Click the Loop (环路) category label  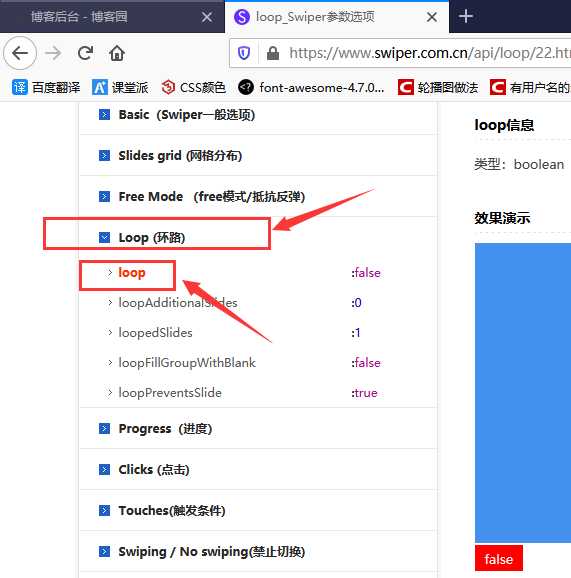(x=152, y=237)
